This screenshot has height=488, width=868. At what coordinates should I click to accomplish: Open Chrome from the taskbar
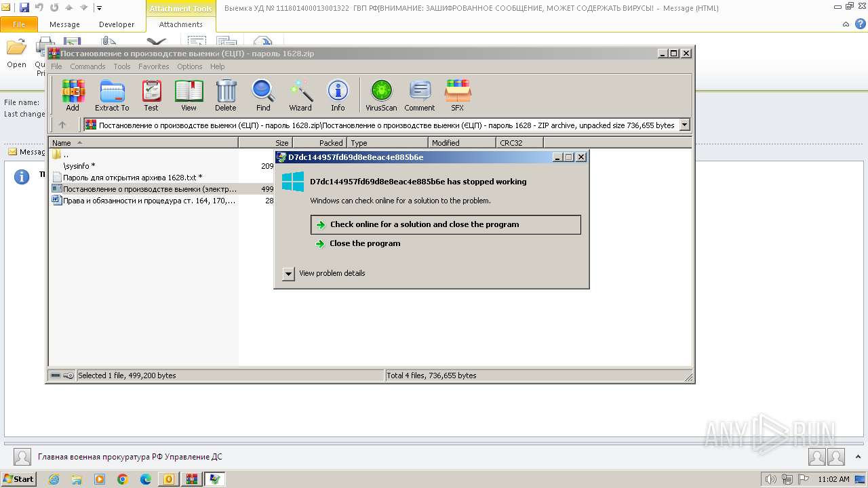click(x=123, y=479)
